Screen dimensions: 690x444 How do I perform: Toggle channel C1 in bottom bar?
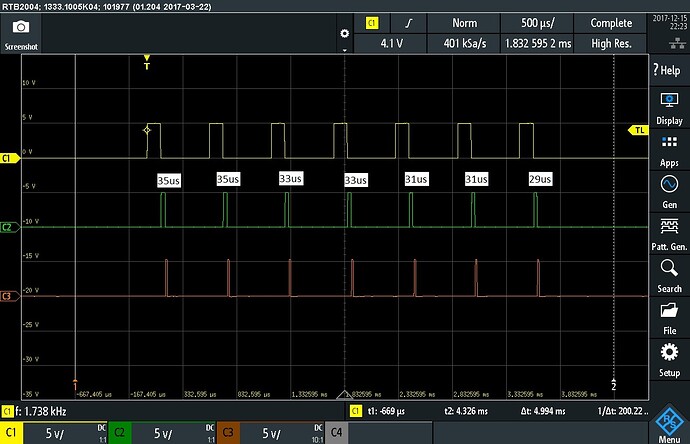coord(11,433)
